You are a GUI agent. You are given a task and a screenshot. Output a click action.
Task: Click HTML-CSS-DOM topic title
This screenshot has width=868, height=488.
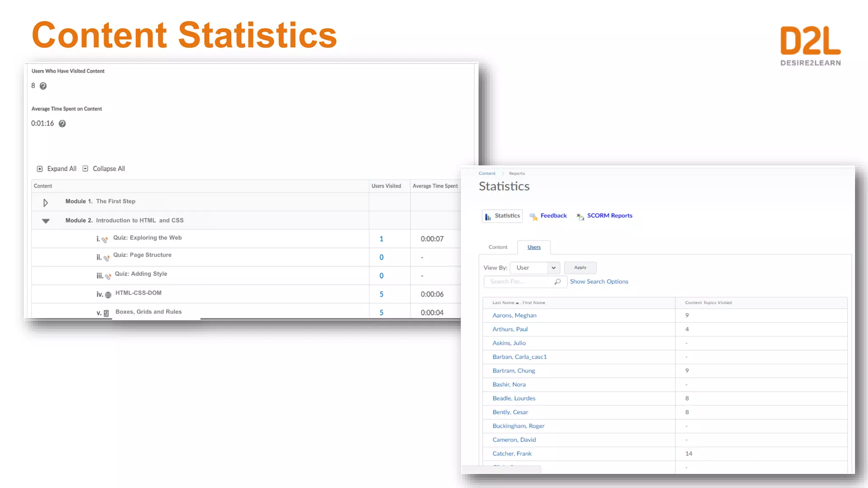coord(139,293)
